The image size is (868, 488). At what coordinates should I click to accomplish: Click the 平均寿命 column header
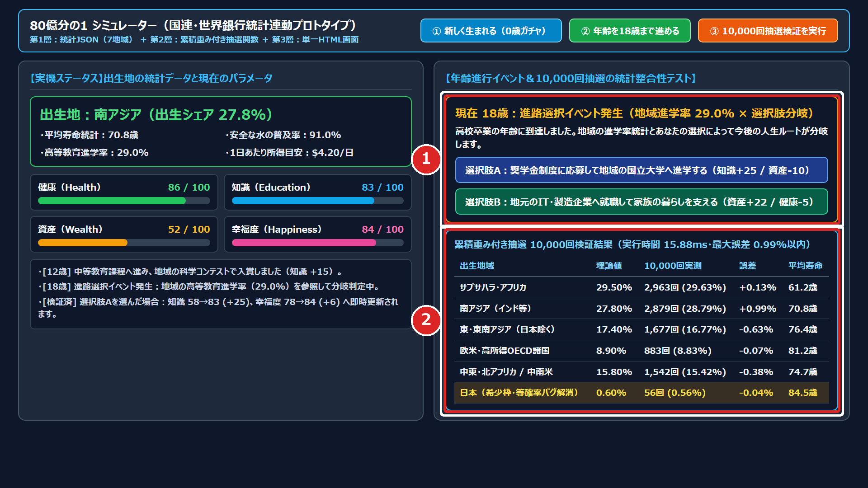806,265
